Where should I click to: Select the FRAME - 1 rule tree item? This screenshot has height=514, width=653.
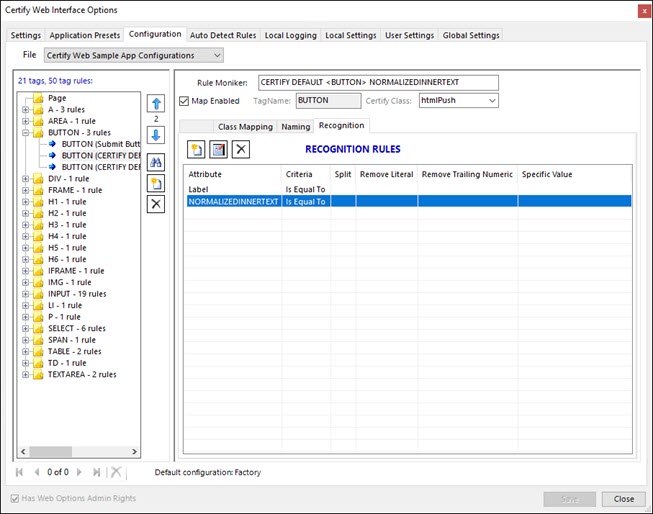click(x=75, y=190)
